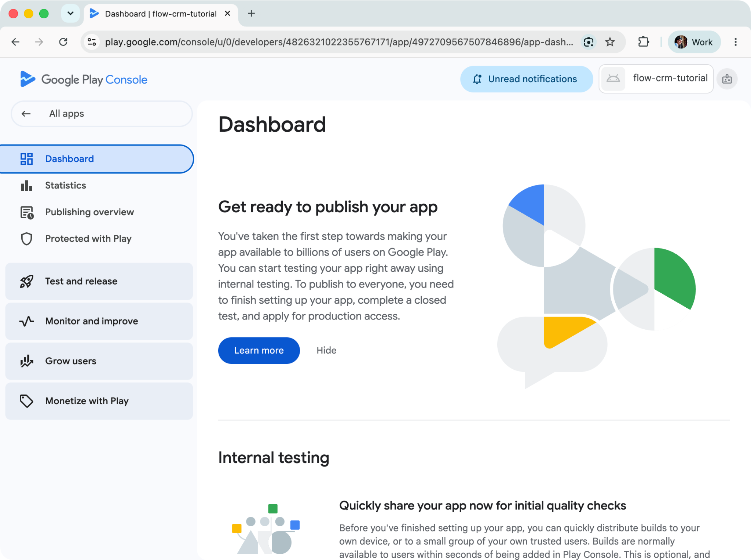Click the badge icon at top right
This screenshot has width=751, height=560.
[x=727, y=79]
